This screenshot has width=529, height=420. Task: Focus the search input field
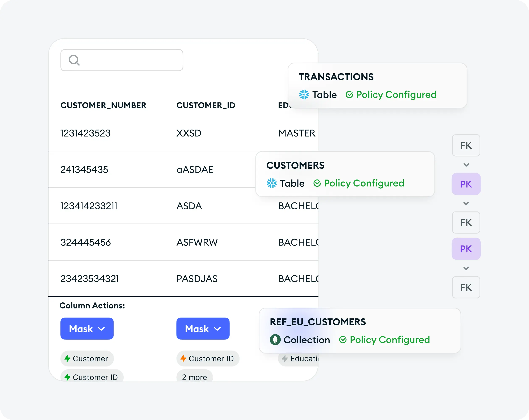pos(122,60)
